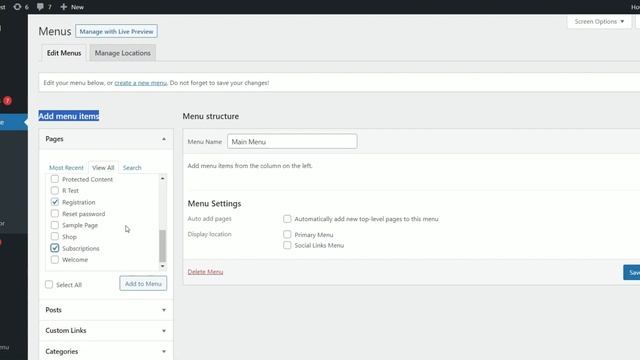
Task: Click Manage with Live Preview button
Action: [x=116, y=31]
